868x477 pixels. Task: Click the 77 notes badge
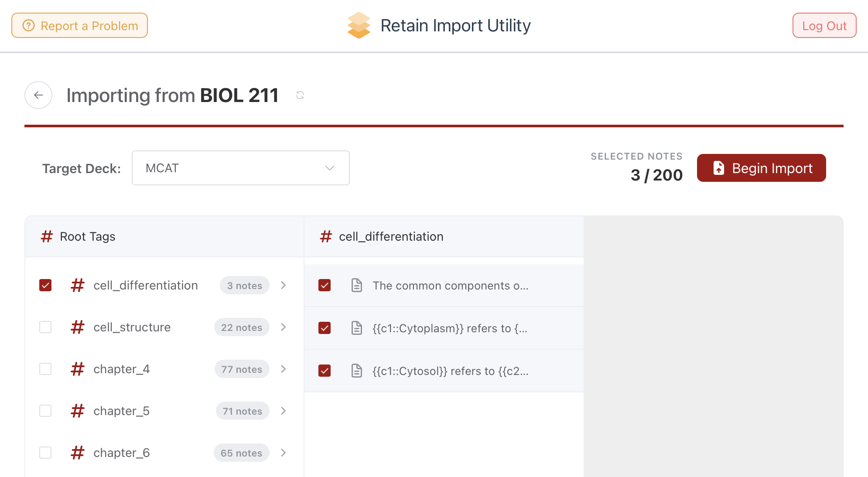(x=242, y=369)
